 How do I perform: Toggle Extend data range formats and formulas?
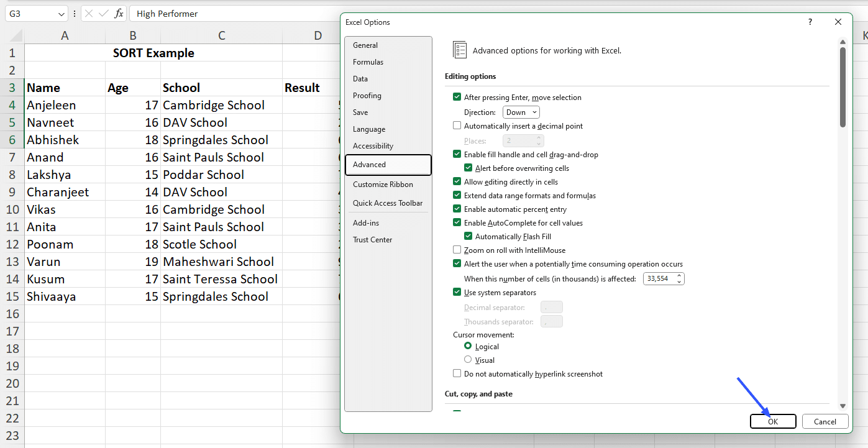click(457, 196)
